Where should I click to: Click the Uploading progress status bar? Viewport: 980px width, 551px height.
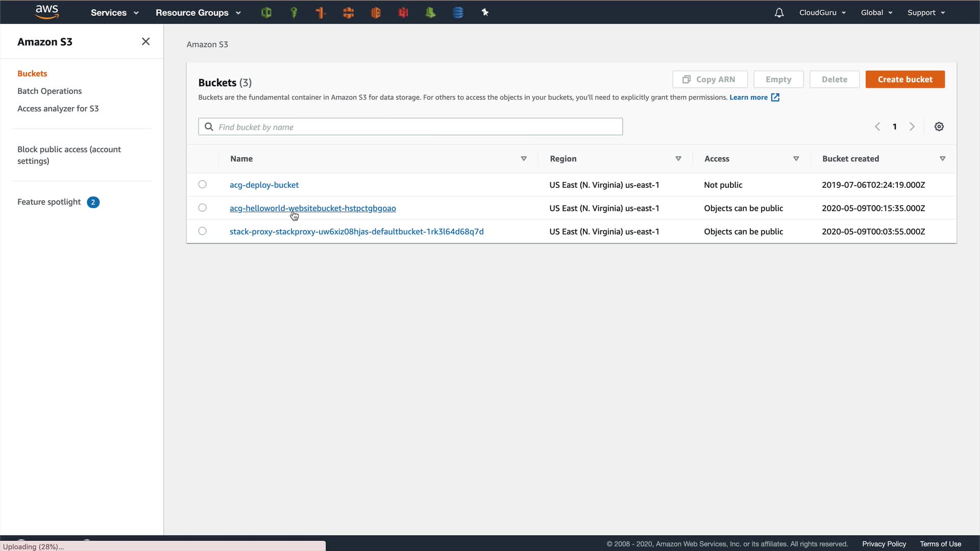click(x=162, y=546)
